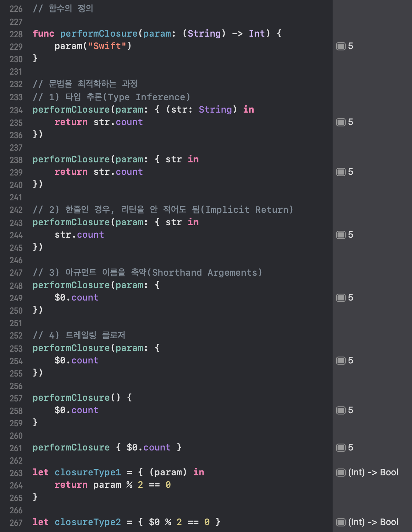Click the return keyword on line 264
The width and height of the screenshot is (412, 532).
71,485
